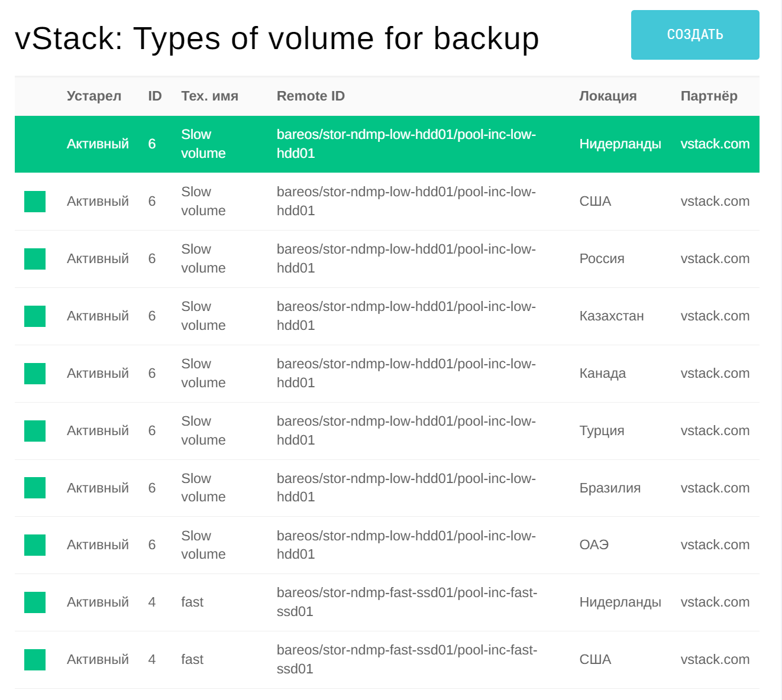The image size is (782, 700).
Task: Click Remote ID text in the Бразилия row
Action: click(406, 488)
